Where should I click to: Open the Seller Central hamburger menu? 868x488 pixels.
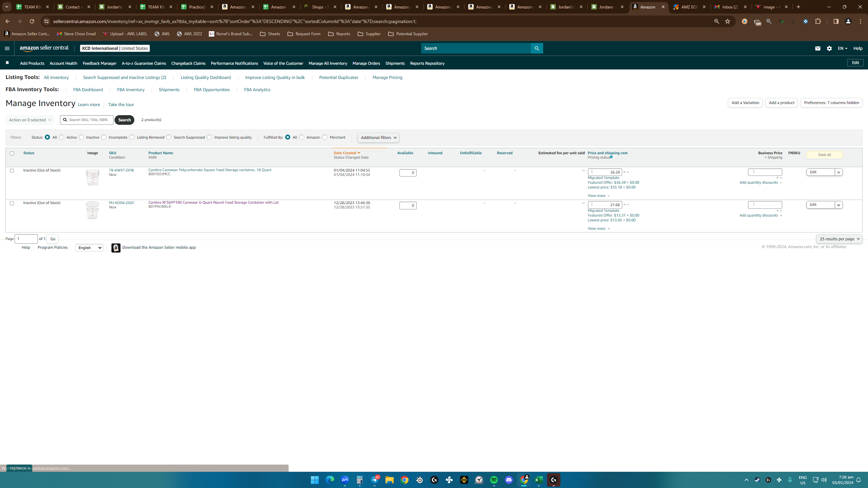coord(7,48)
